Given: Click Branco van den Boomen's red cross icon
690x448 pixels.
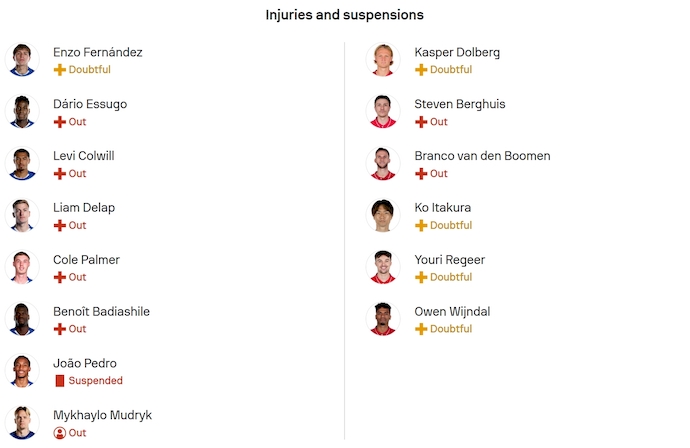Looking at the screenshot, I should tap(421, 174).
